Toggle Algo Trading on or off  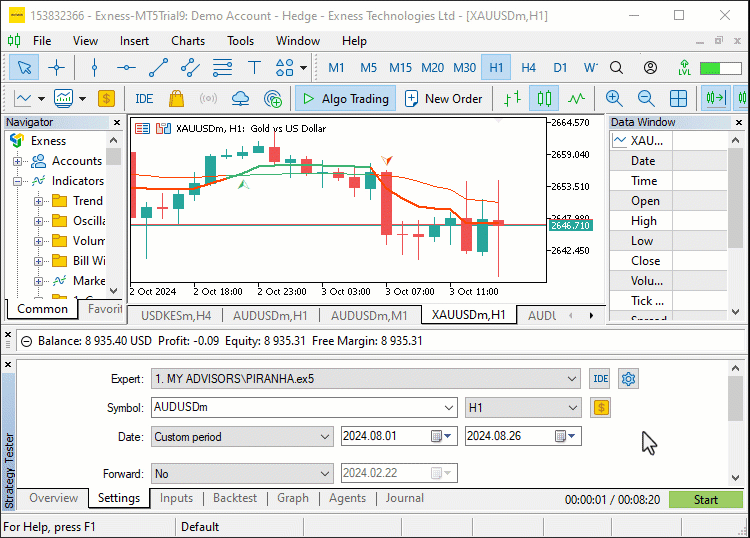(345, 99)
